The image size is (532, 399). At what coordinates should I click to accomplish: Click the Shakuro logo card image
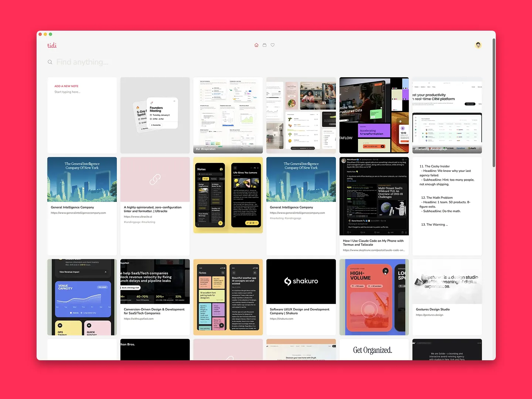301,282
